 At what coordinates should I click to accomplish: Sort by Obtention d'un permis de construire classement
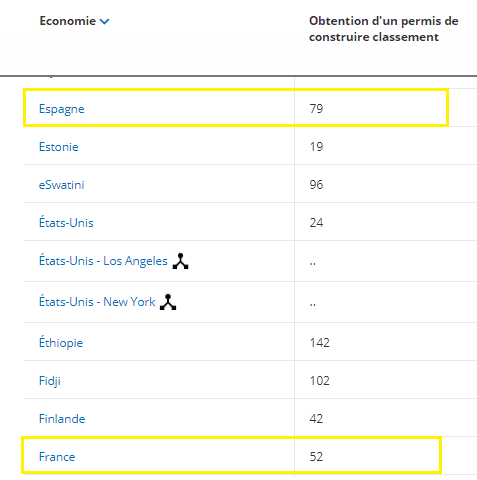(384, 29)
